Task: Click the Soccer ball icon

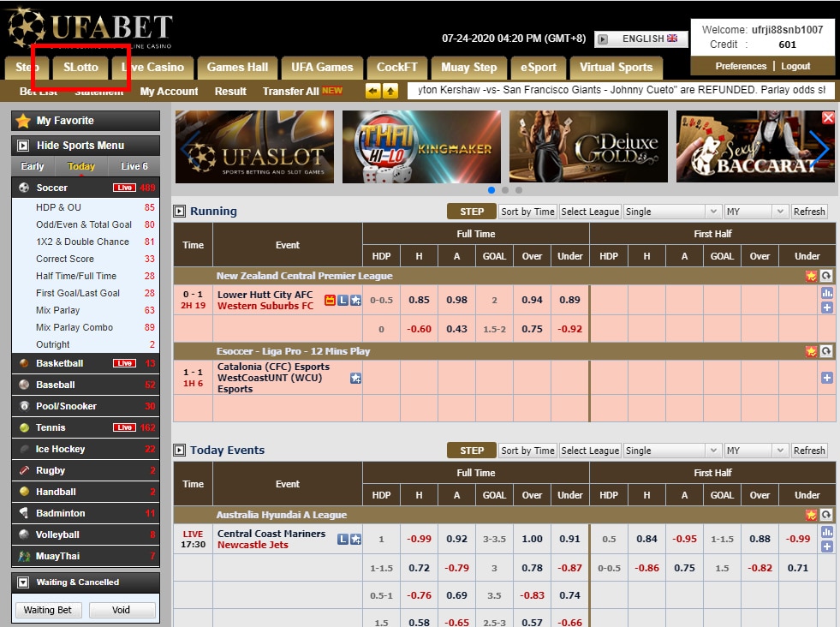Action: click(24, 188)
